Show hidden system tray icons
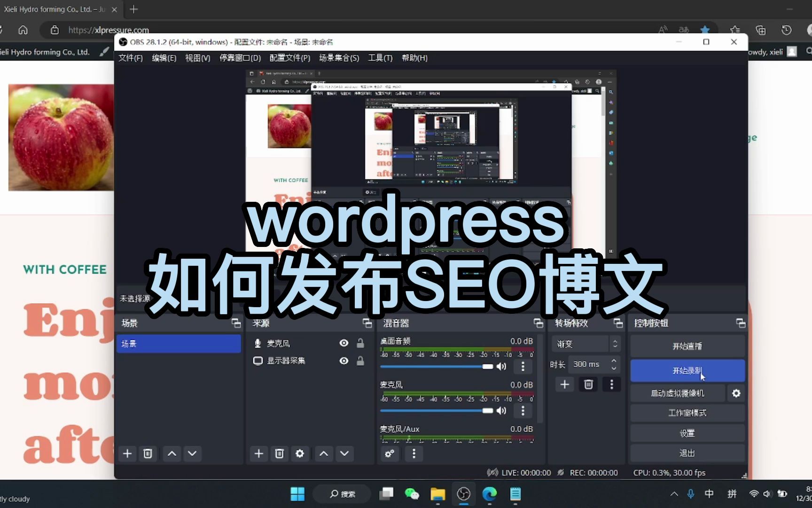Image resolution: width=812 pixels, height=508 pixels. (x=674, y=494)
